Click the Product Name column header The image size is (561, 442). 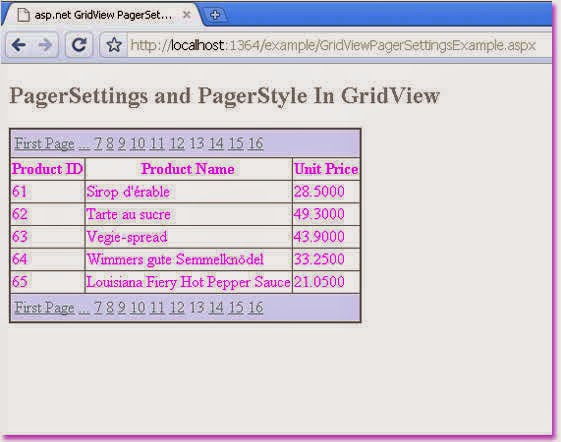coord(188,169)
